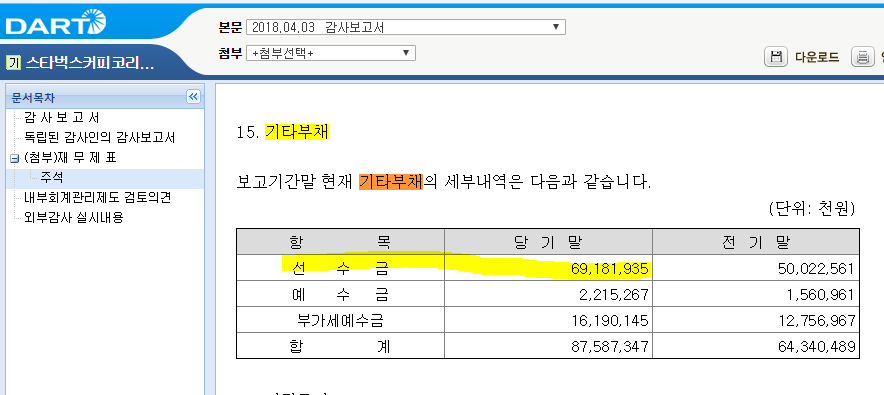The width and height of the screenshot is (884, 395).
Task: Click the 문서목차 panel header
Action: (x=105, y=97)
